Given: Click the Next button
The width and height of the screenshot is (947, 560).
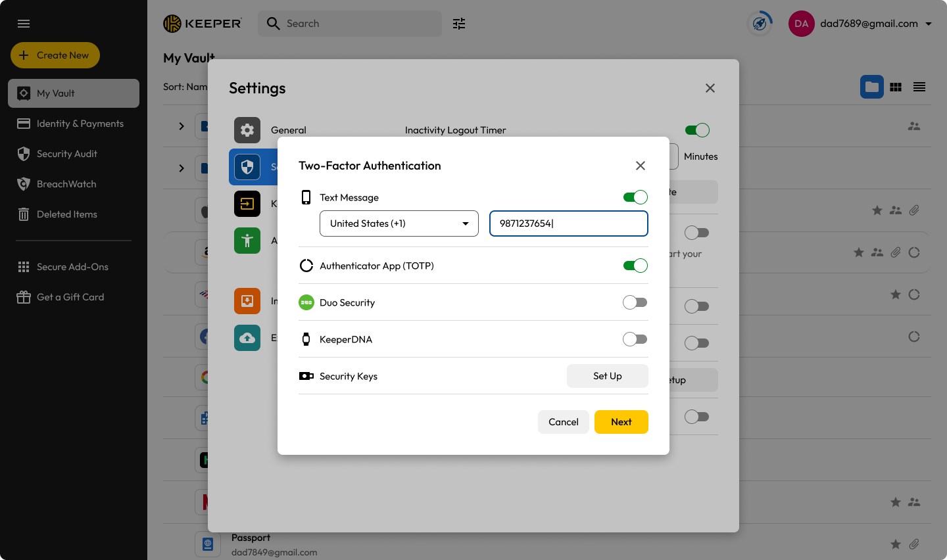Looking at the screenshot, I should 621,421.
